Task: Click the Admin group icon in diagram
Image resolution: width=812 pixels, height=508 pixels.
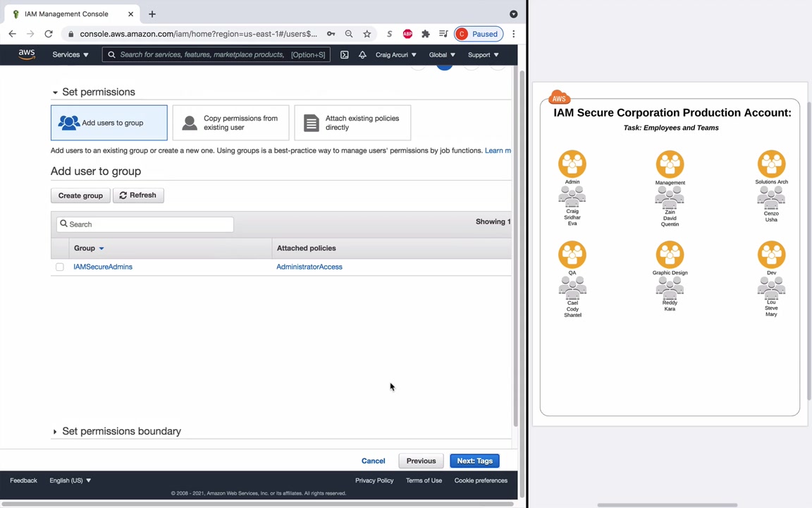Action: (x=572, y=164)
